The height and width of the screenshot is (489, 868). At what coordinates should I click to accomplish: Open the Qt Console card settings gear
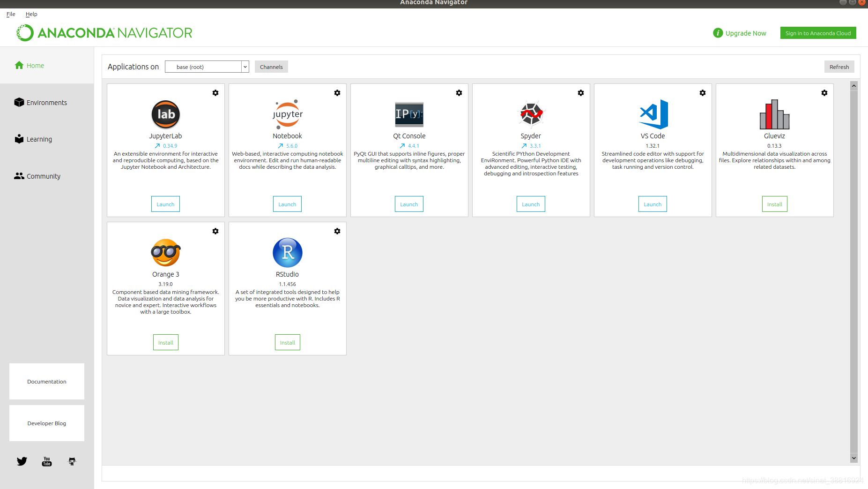[x=459, y=93]
